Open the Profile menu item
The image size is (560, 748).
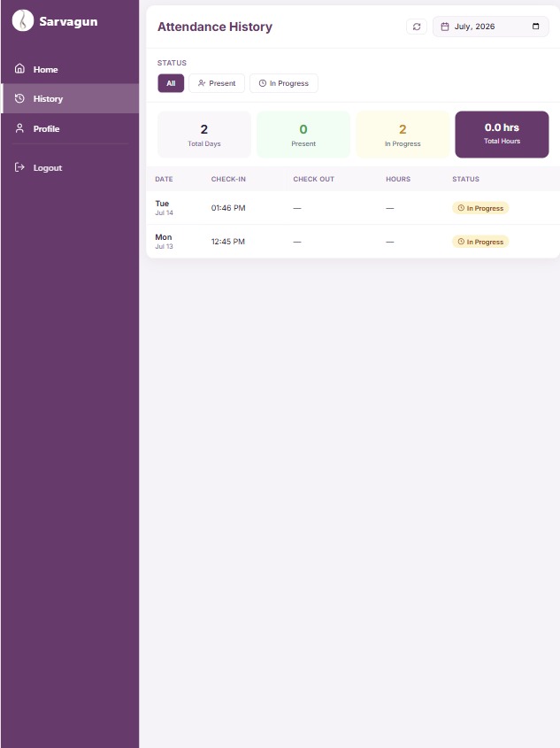tap(70, 129)
